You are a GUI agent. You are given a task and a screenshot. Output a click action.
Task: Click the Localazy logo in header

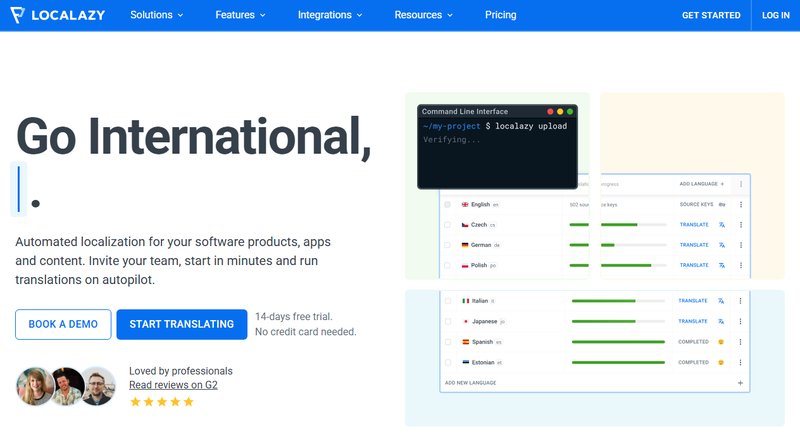point(59,15)
